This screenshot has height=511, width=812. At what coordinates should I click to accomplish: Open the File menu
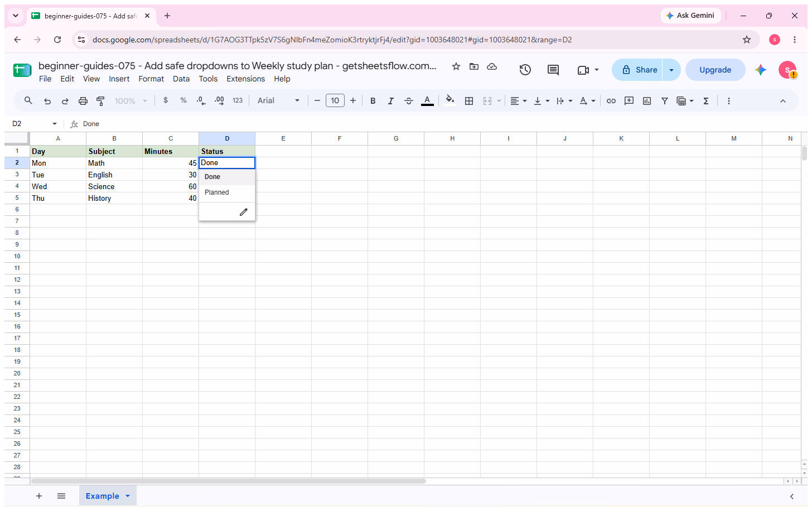coord(45,79)
